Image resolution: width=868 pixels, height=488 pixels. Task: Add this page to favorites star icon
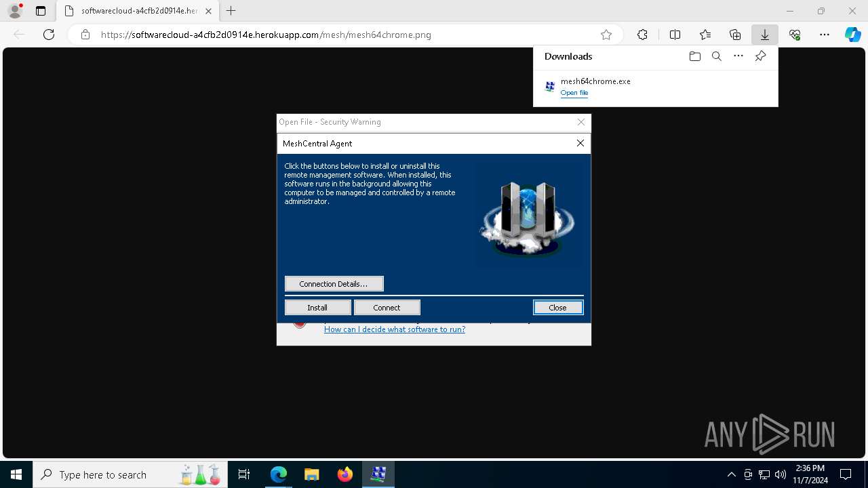606,35
